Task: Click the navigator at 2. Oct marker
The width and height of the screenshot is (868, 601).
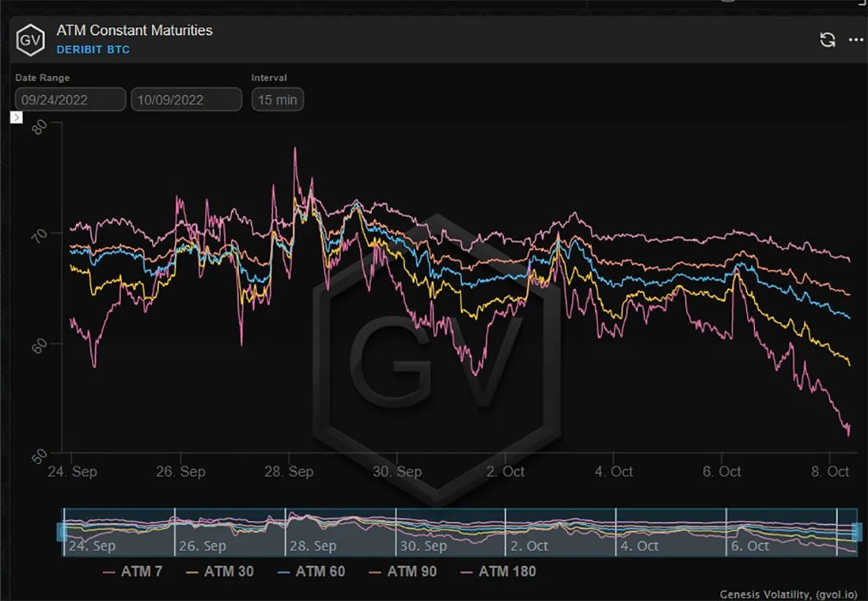Action: 529,545
